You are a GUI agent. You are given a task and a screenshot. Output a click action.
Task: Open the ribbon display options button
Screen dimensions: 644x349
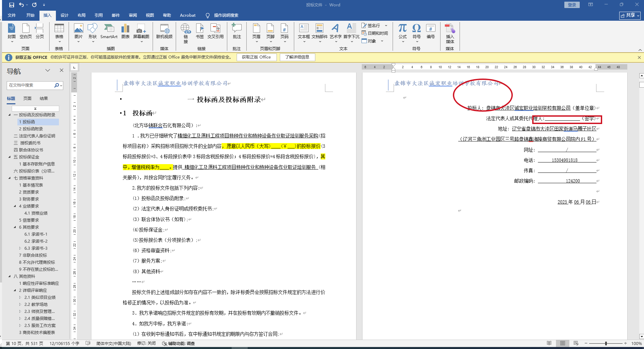[591, 5]
